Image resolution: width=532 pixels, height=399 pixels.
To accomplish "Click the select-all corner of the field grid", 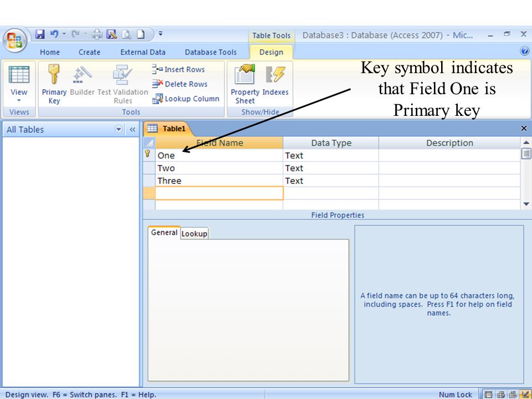I will (149, 142).
